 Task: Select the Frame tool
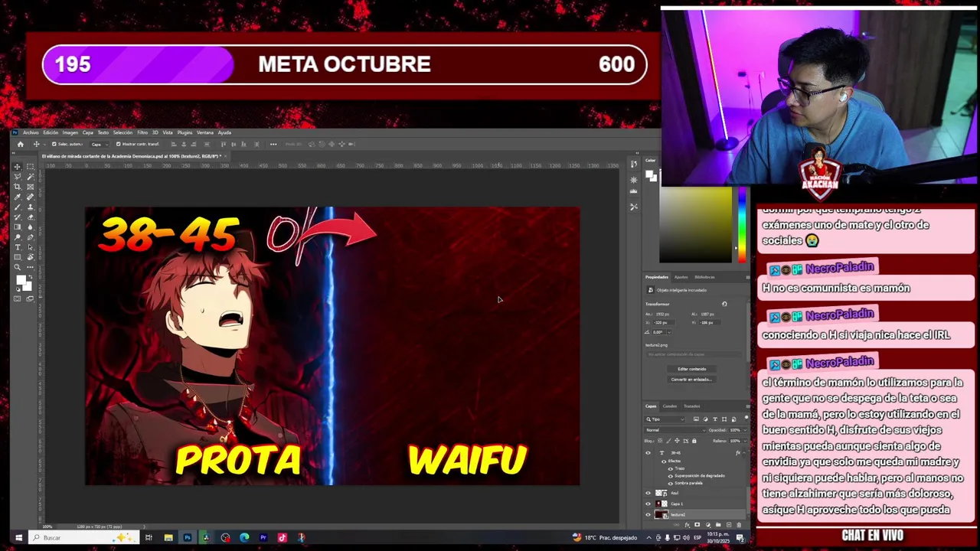pyautogui.click(x=31, y=187)
